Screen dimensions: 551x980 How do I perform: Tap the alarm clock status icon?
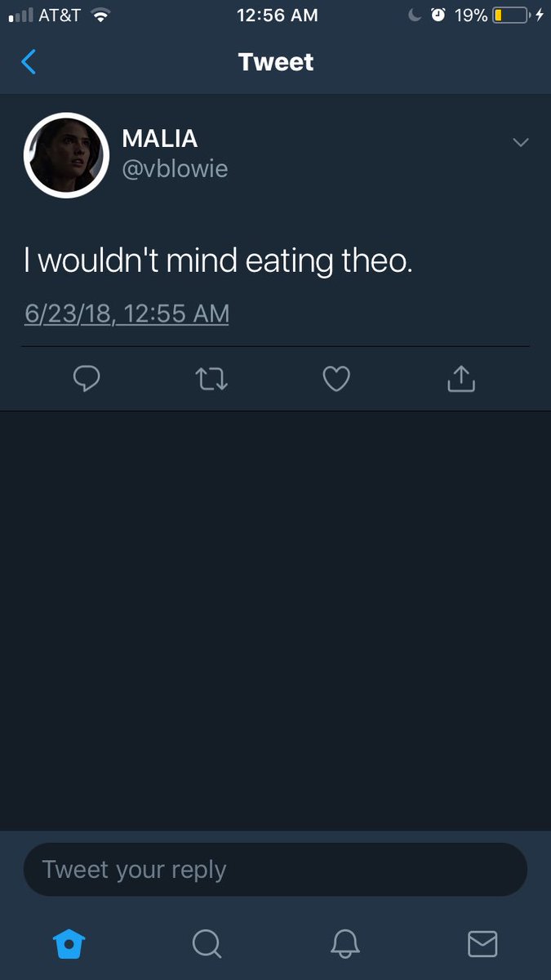[438, 15]
